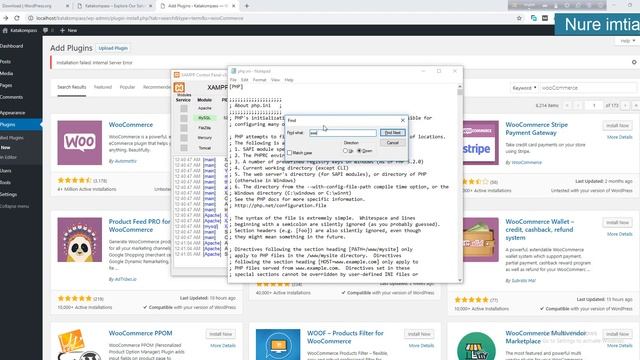This screenshot has width=640, height=360.
Task: Open Dashboard in WordPress sidebar
Action: 11,46
